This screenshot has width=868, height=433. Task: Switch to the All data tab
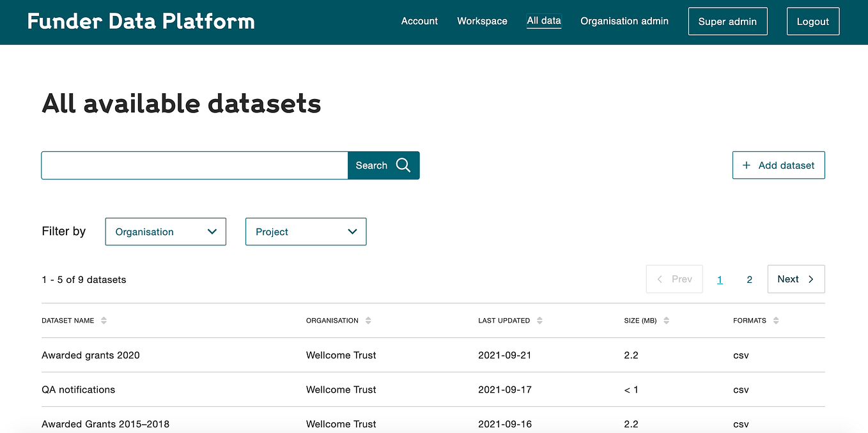pyautogui.click(x=544, y=20)
